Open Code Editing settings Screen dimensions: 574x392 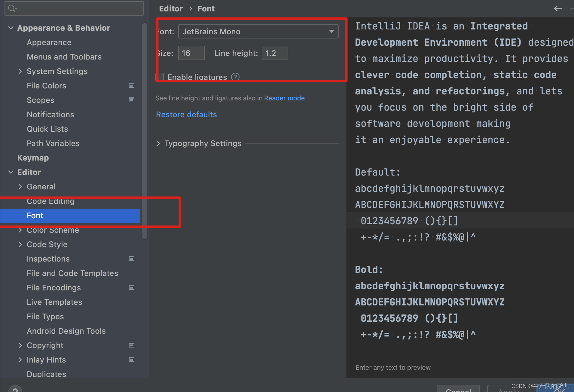(x=50, y=201)
